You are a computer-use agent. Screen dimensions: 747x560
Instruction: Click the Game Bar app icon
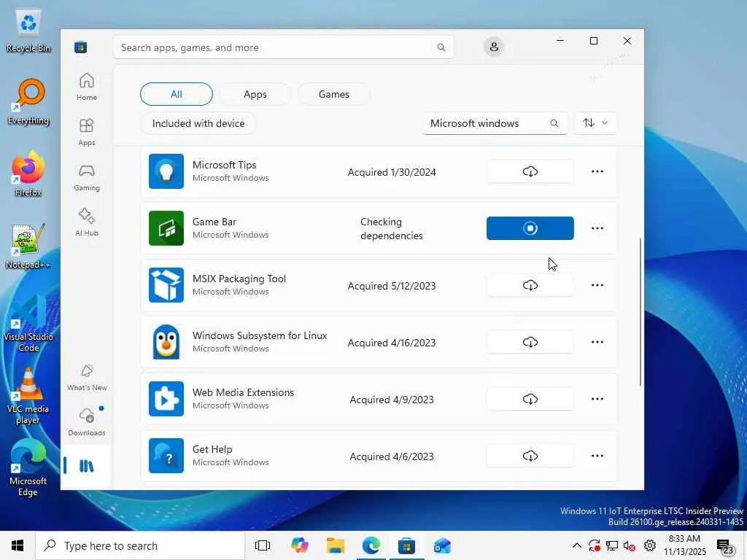tap(166, 228)
